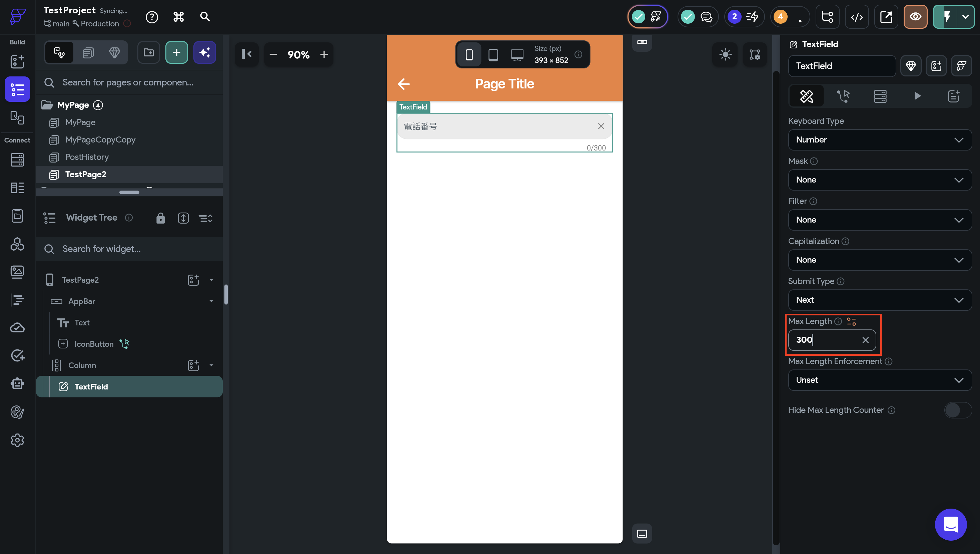
Task: Open Max Length Enforcement Unset dropdown
Action: [880, 380]
